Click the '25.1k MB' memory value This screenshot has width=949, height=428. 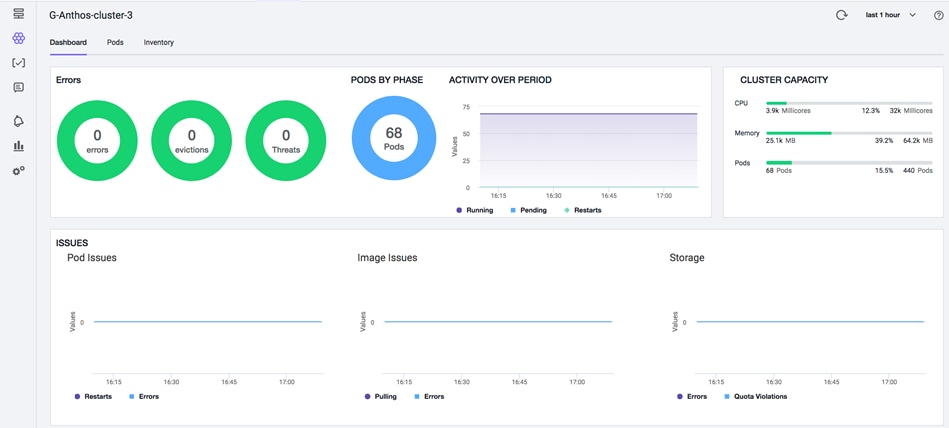[x=780, y=140]
